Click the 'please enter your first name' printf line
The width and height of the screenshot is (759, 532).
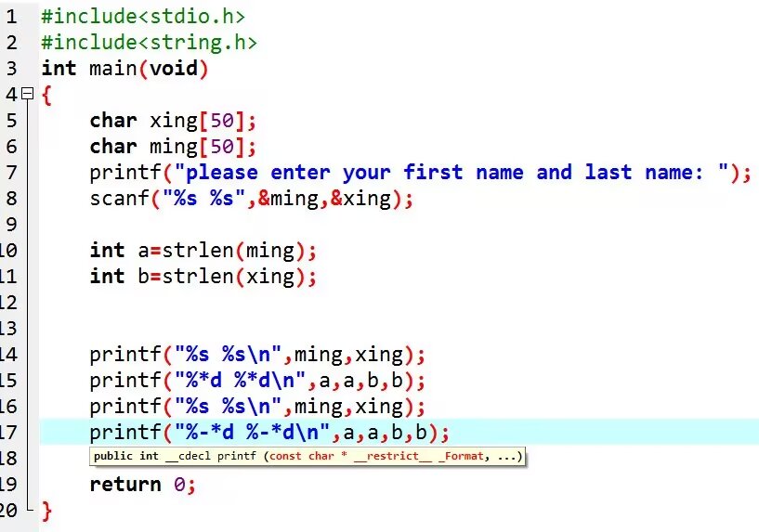tap(420, 173)
